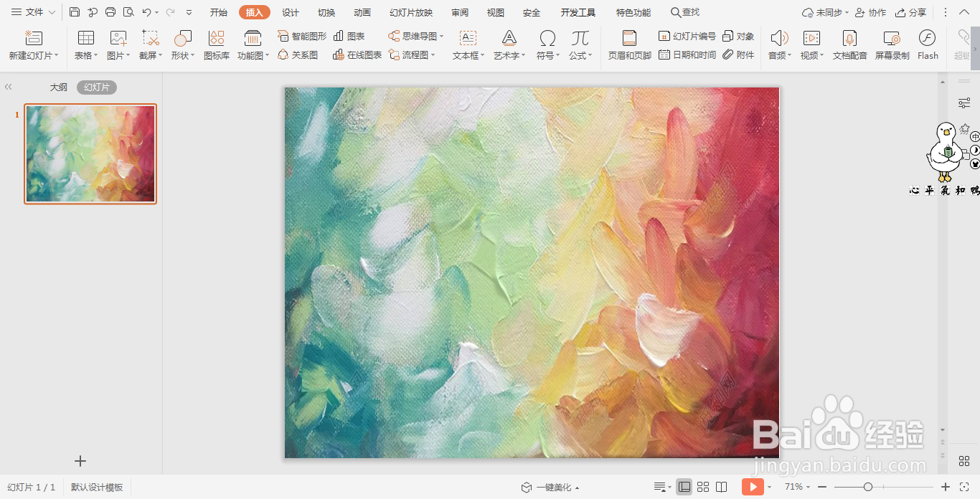Switch to reading view icon
The image size is (980, 499).
[722, 487]
